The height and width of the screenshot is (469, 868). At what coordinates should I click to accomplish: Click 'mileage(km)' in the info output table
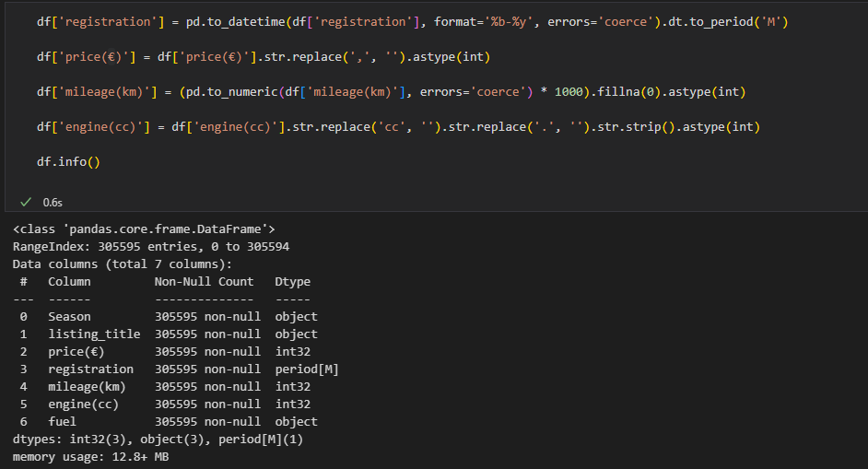[87, 386]
